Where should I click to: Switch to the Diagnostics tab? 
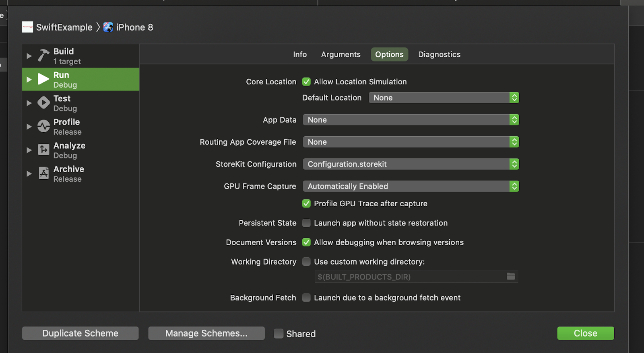coord(439,54)
